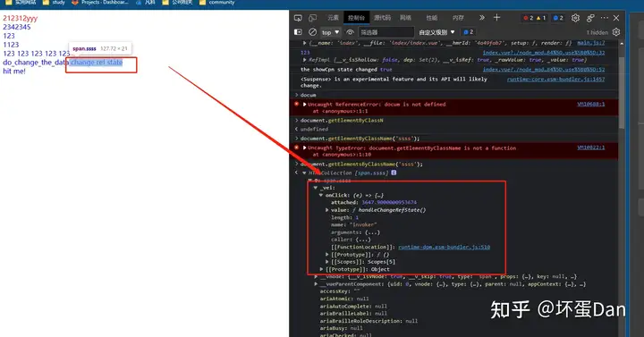Image resolution: width=644 pixels, height=337 pixels.
Task: Switch to the 控制台 (Console) tab
Action: click(x=356, y=18)
